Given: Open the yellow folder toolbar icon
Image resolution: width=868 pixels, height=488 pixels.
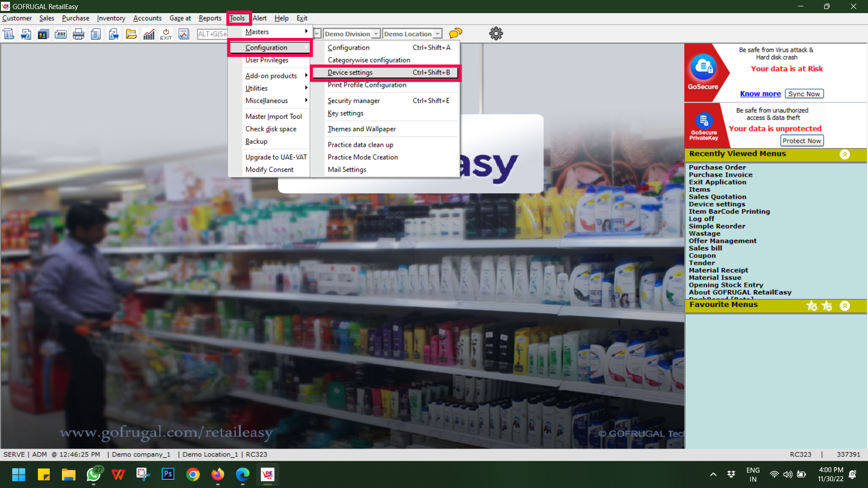Looking at the screenshot, I should point(131,34).
